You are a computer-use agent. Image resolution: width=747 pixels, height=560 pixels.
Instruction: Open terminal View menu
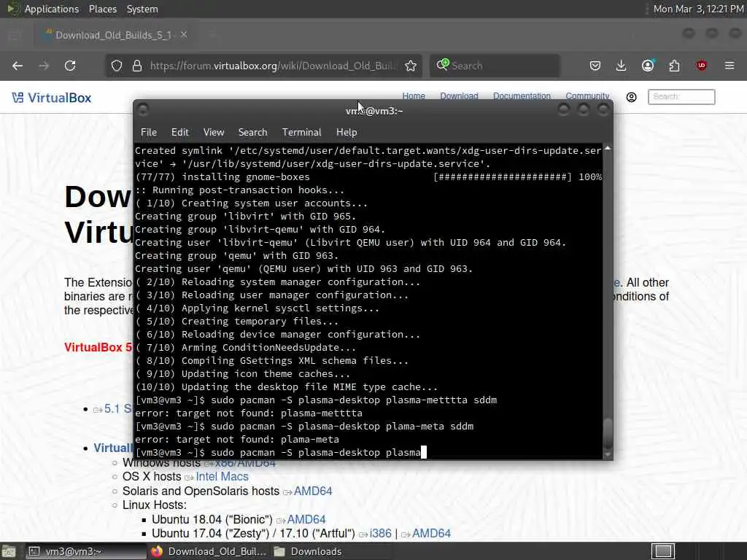pos(214,133)
